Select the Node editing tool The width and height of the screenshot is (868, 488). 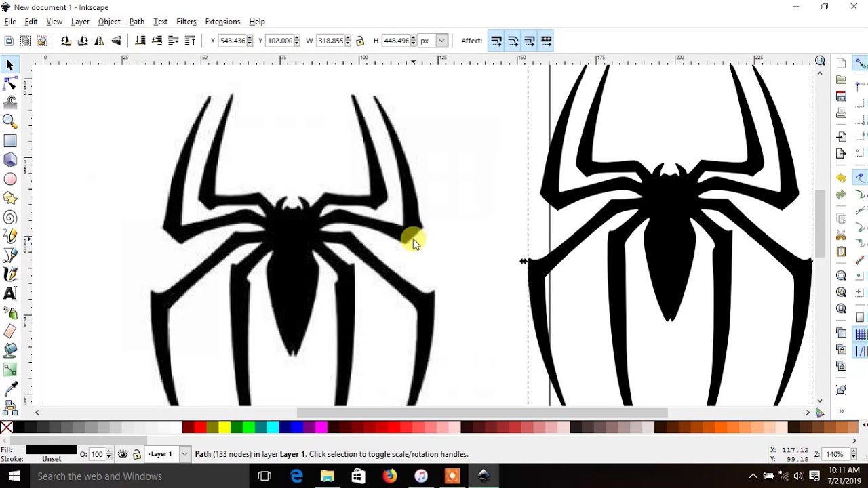click(x=10, y=83)
